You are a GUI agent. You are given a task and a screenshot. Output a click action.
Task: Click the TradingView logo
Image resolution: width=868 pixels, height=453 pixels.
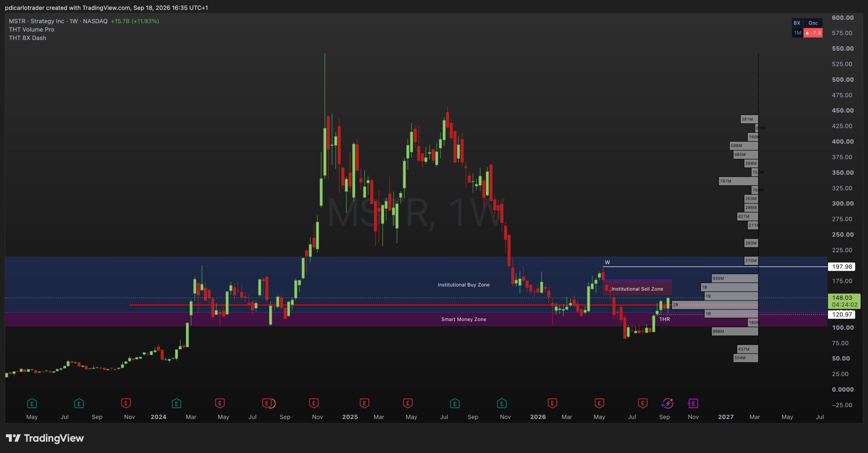click(45, 438)
